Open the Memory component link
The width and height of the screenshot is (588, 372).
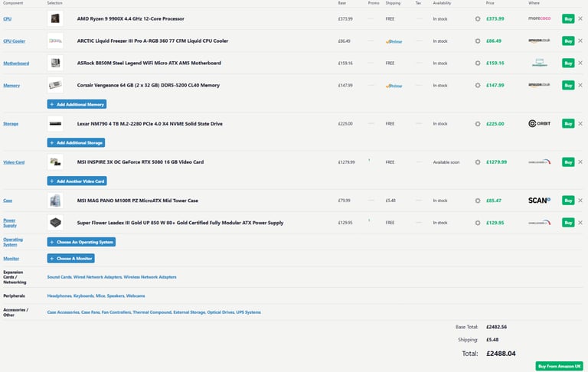(x=11, y=86)
